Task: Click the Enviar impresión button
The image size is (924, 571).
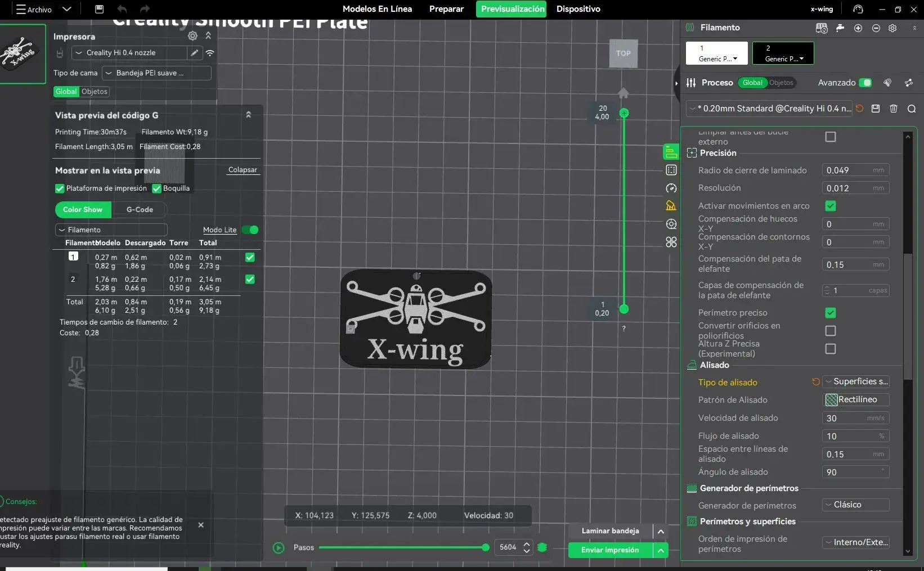Action: [611, 550]
